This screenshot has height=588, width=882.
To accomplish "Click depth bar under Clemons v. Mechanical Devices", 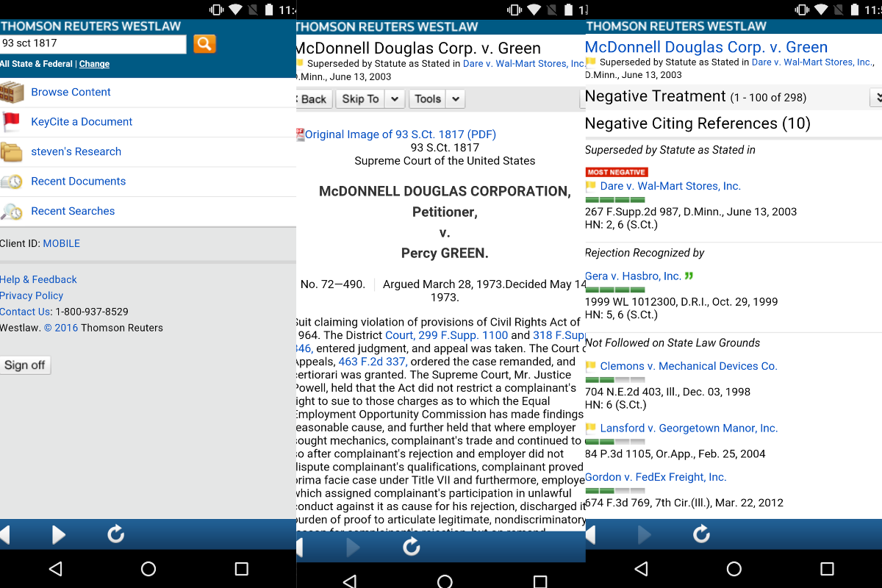I will [x=615, y=380].
